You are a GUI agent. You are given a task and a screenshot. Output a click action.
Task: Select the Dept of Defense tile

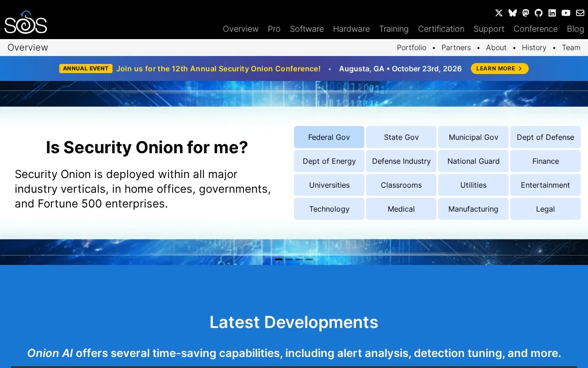tap(545, 137)
